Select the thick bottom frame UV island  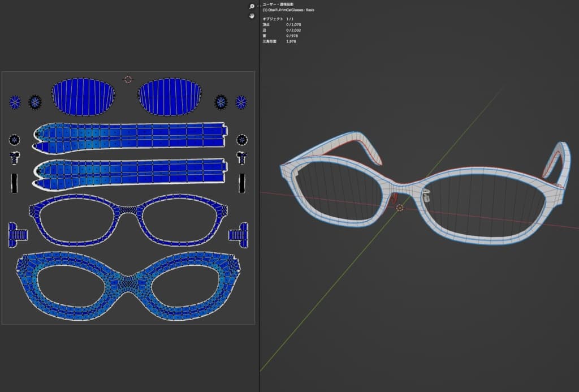click(129, 282)
